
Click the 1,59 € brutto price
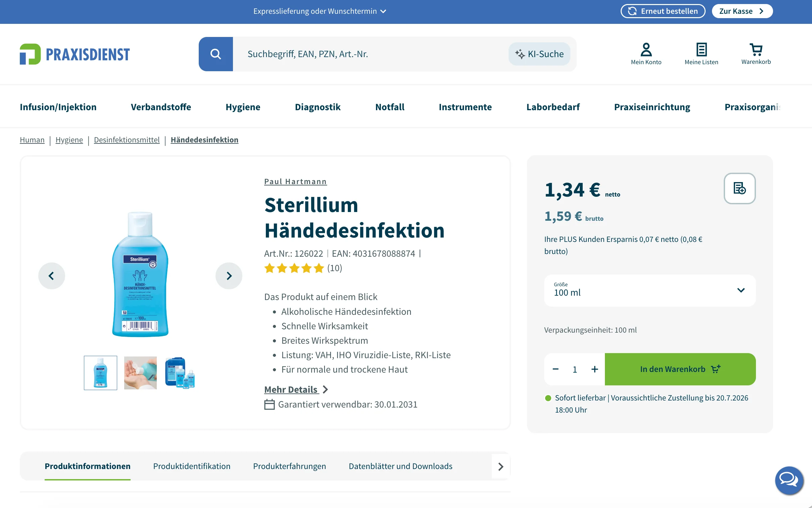[574, 216]
